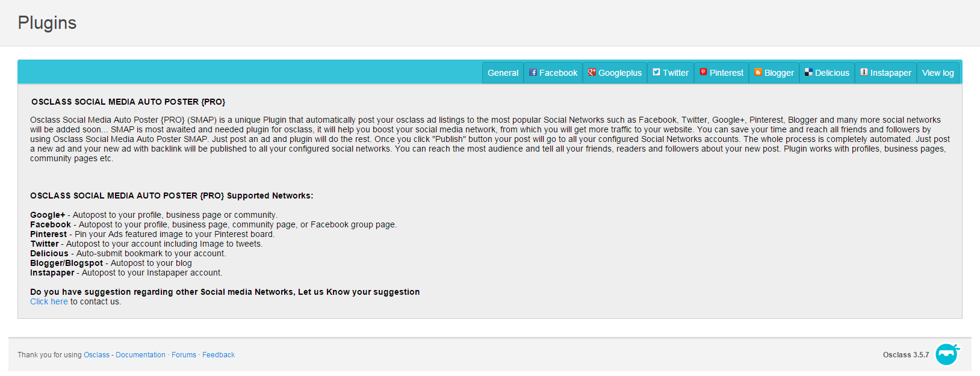Screen dimensions: 980x376
Task: Click the orange Blogger icon
Action: click(757, 72)
